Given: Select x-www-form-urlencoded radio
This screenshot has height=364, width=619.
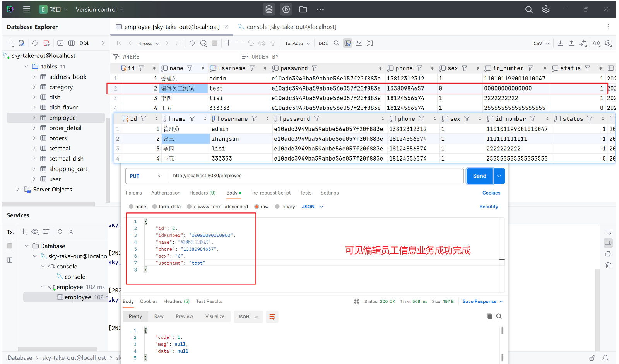Looking at the screenshot, I should pyautogui.click(x=189, y=207).
